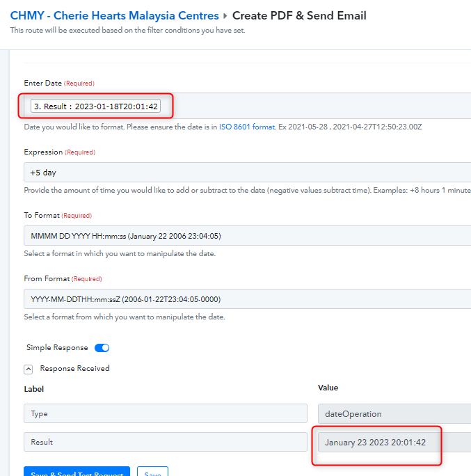The width and height of the screenshot is (471, 476).
Task: Toggle the Simple Response switch
Action: (x=102, y=348)
